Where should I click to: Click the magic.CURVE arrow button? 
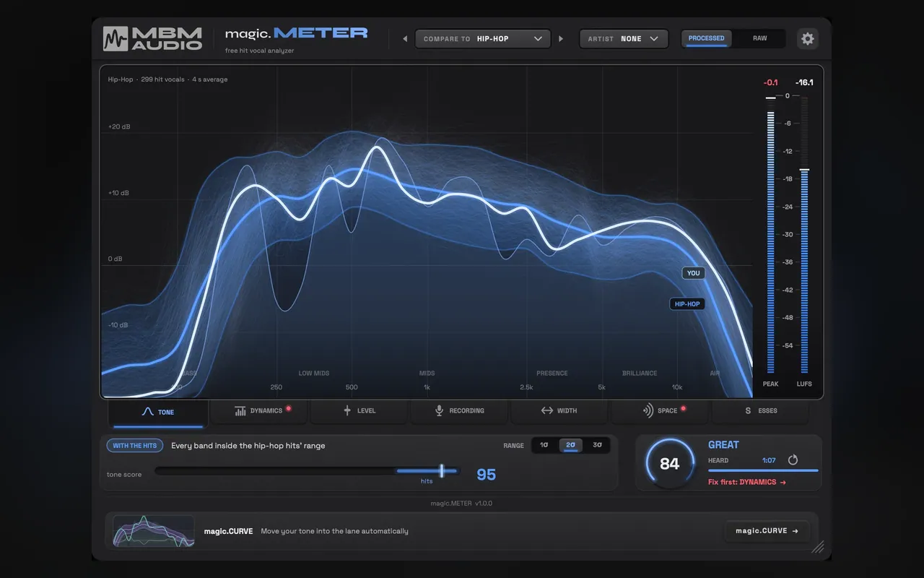point(767,531)
